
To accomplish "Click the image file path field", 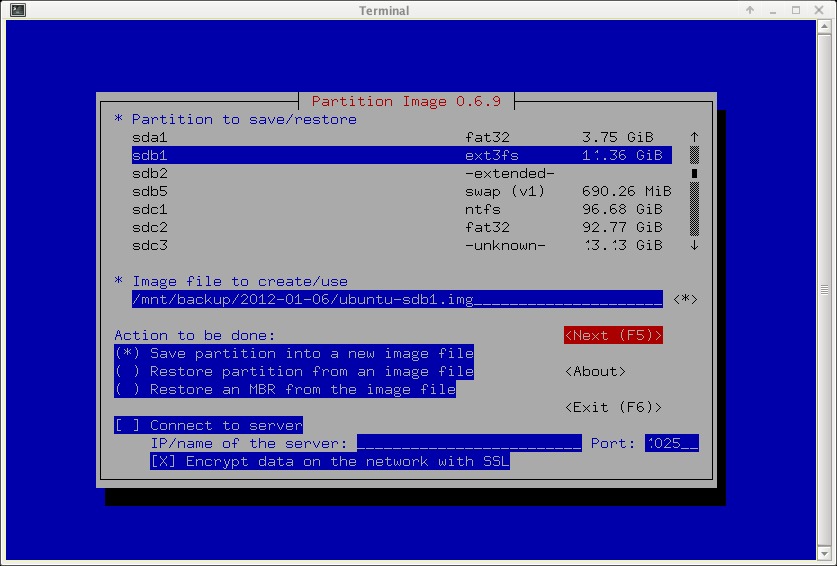I will [x=396, y=299].
